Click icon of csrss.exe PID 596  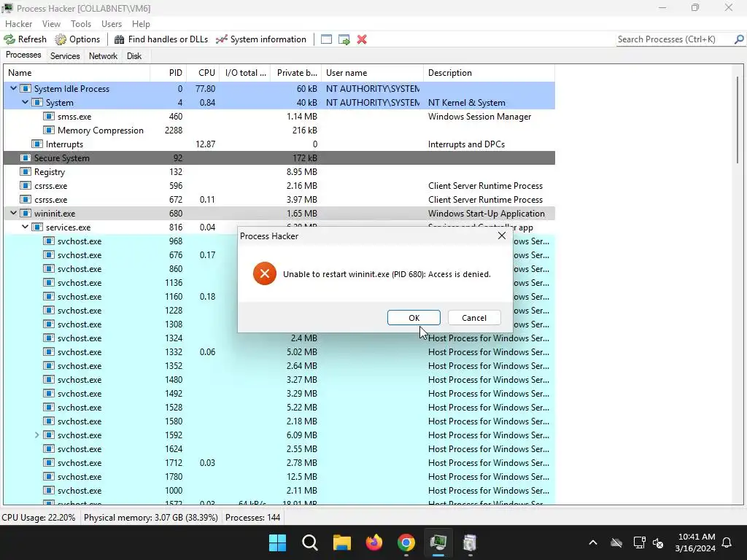click(x=26, y=186)
